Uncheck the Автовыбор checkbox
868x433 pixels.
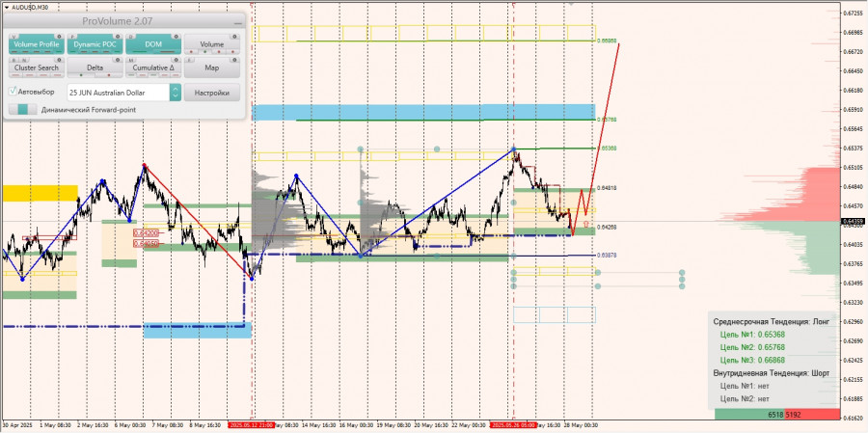point(13,92)
